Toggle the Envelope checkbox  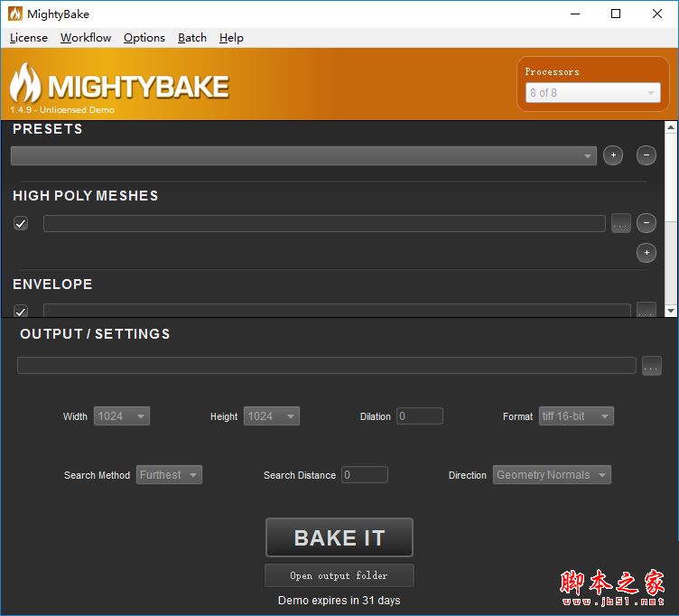[21, 311]
